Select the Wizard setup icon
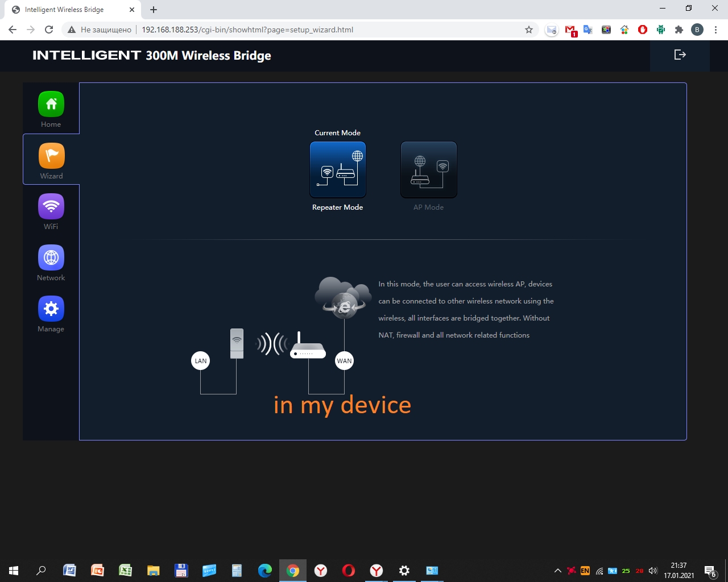Image resolution: width=728 pixels, height=582 pixels. (x=51, y=156)
